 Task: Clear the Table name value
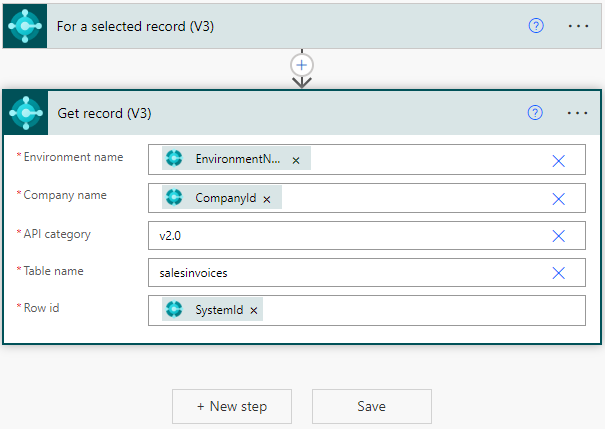pyautogui.click(x=559, y=273)
